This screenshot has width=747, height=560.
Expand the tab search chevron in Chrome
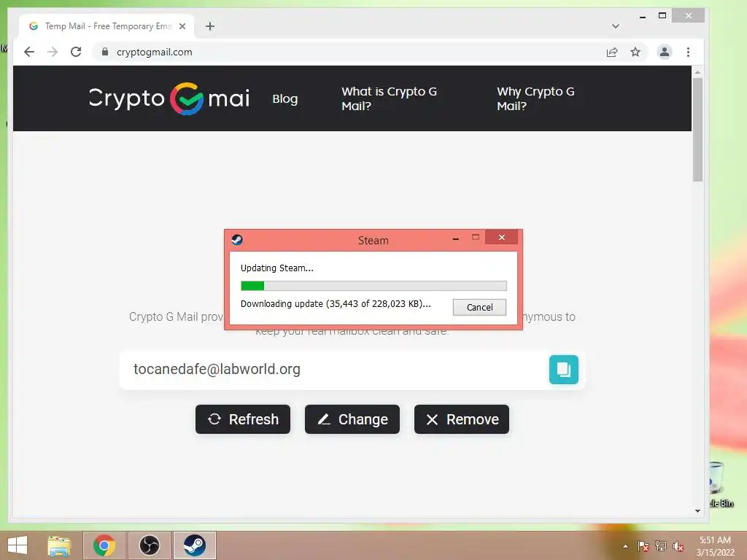click(x=616, y=26)
